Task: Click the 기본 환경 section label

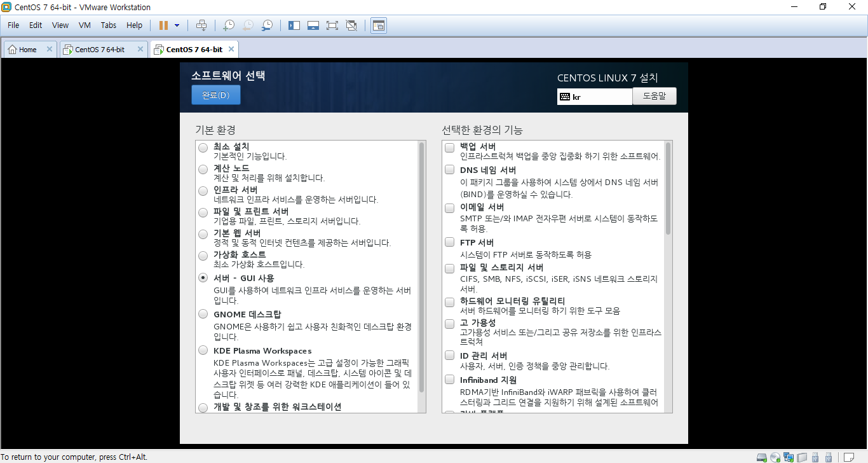Action: click(x=215, y=130)
